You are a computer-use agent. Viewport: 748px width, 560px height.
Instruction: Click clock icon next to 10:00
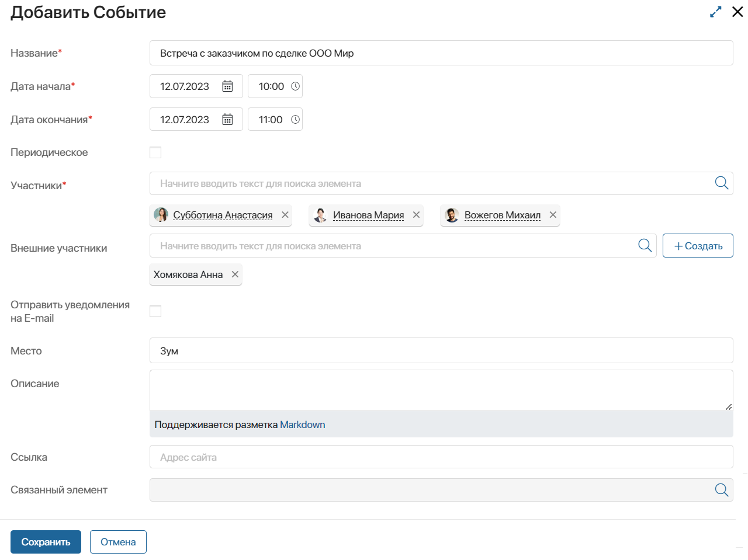click(295, 86)
